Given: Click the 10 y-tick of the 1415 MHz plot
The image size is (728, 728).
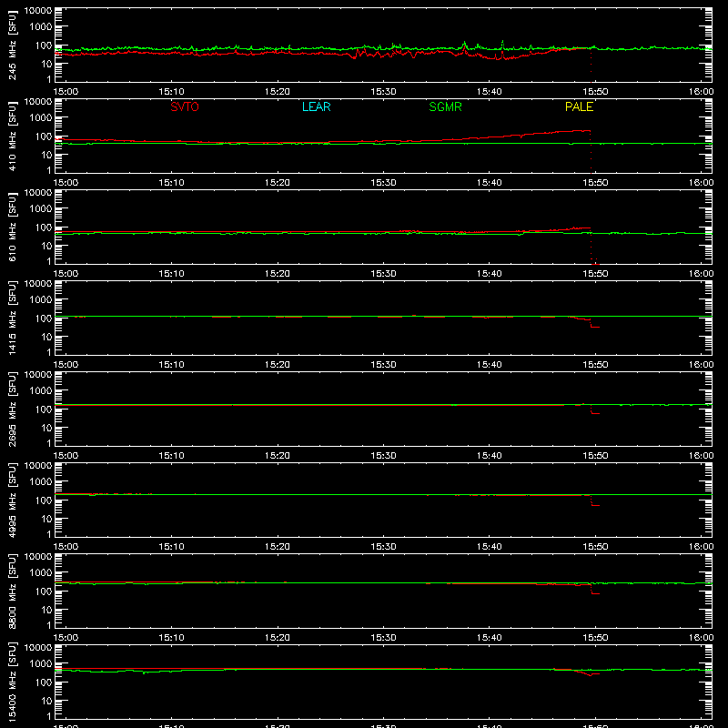Looking at the screenshot, I should (x=47, y=337).
